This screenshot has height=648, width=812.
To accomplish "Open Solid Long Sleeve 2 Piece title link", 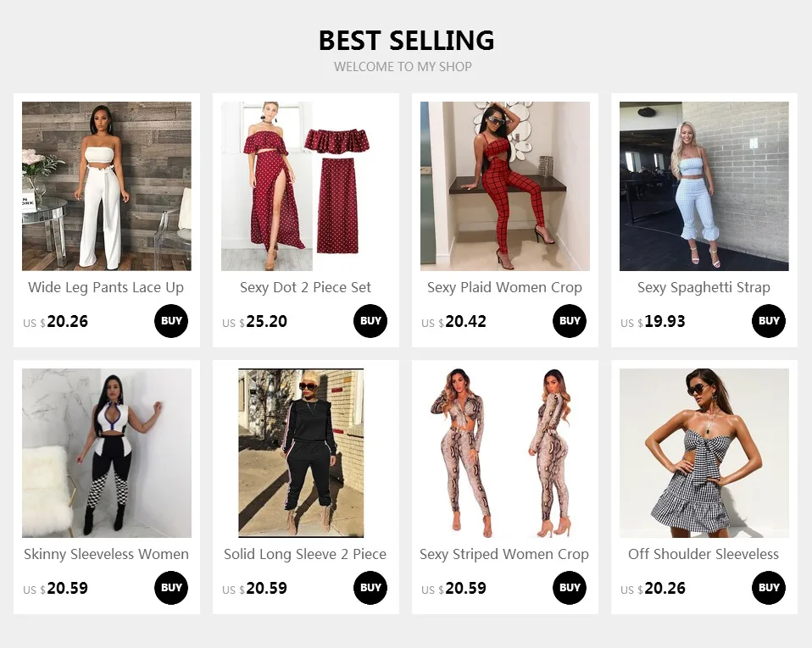I will (305, 554).
